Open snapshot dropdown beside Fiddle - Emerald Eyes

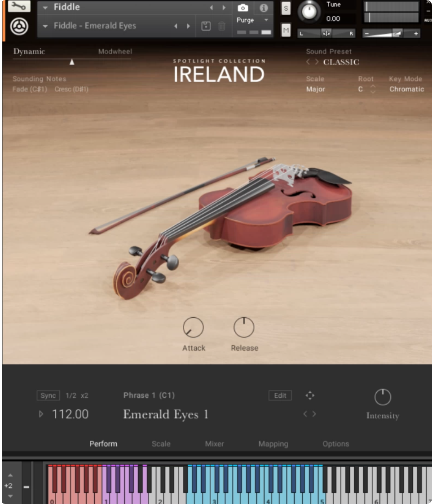tap(45, 26)
